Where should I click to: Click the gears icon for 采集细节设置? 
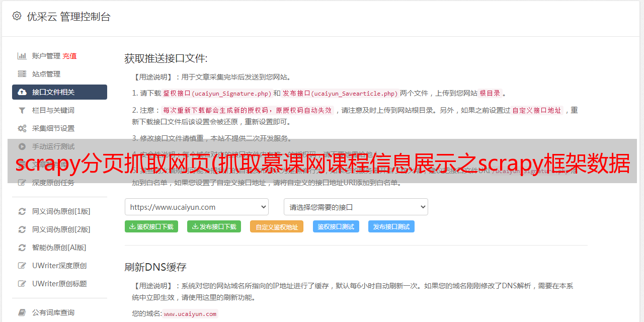[22, 128]
